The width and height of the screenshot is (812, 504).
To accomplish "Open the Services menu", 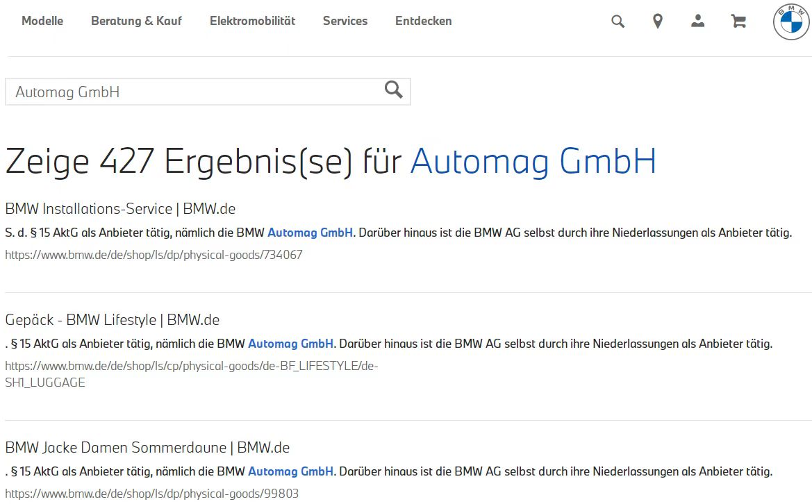I will [345, 21].
